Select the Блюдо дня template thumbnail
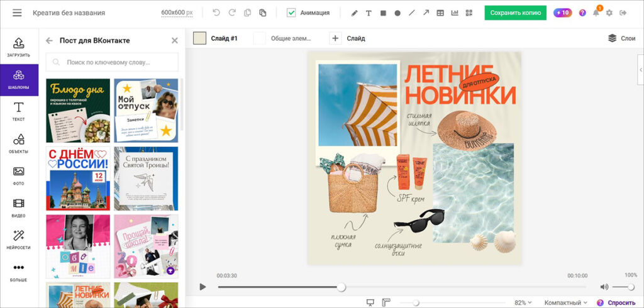The height and width of the screenshot is (308, 644). click(78, 111)
